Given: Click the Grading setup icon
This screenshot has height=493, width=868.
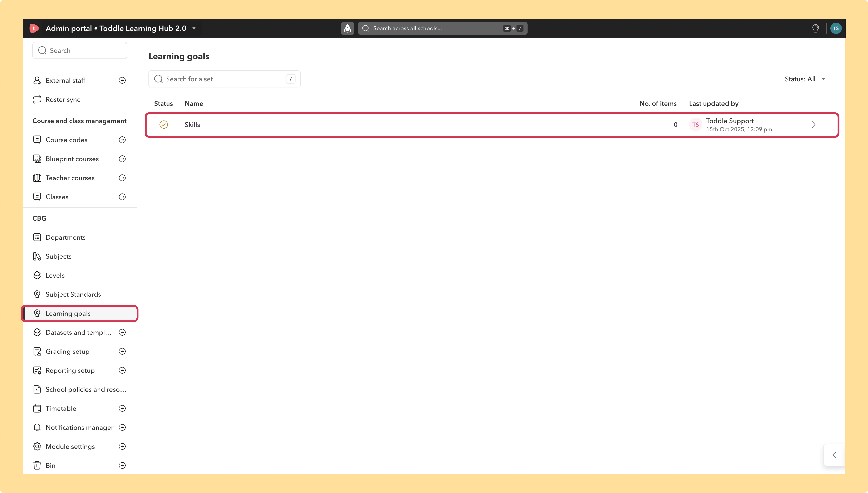Looking at the screenshot, I should point(37,351).
